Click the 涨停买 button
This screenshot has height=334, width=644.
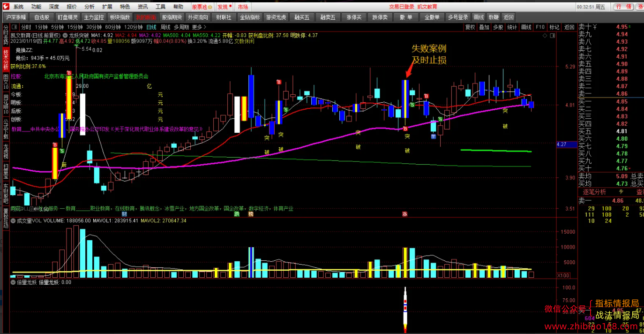(354, 17)
